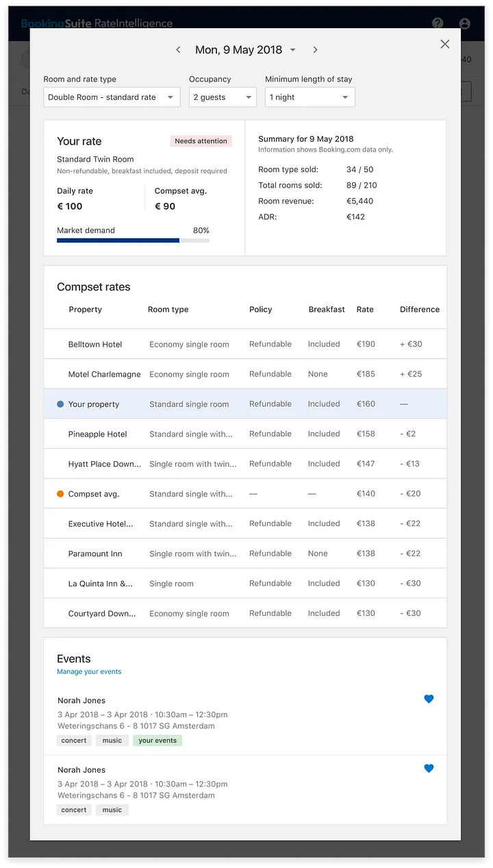The image size is (493, 868).
Task: Click the blue dot beside Your property
Action: (60, 404)
